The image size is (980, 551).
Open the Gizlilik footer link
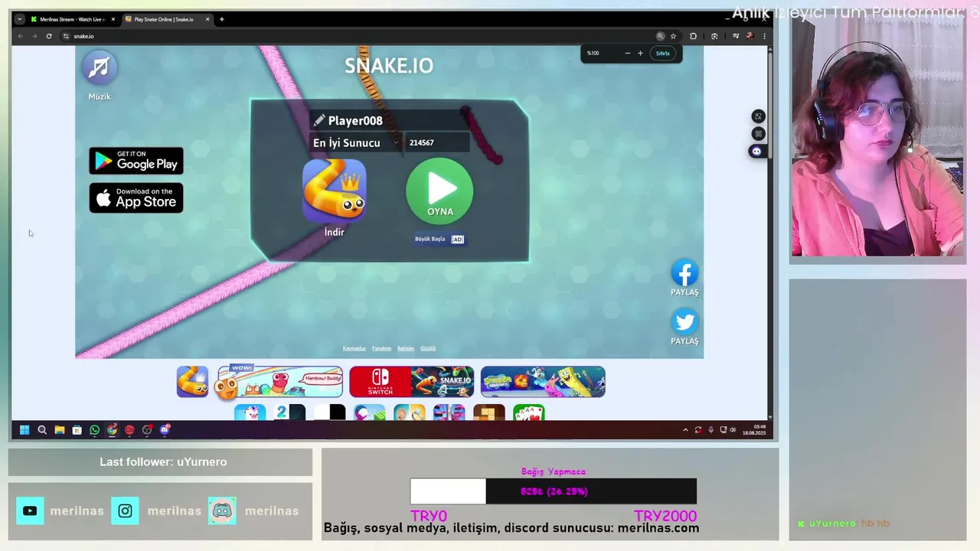coord(428,348)
